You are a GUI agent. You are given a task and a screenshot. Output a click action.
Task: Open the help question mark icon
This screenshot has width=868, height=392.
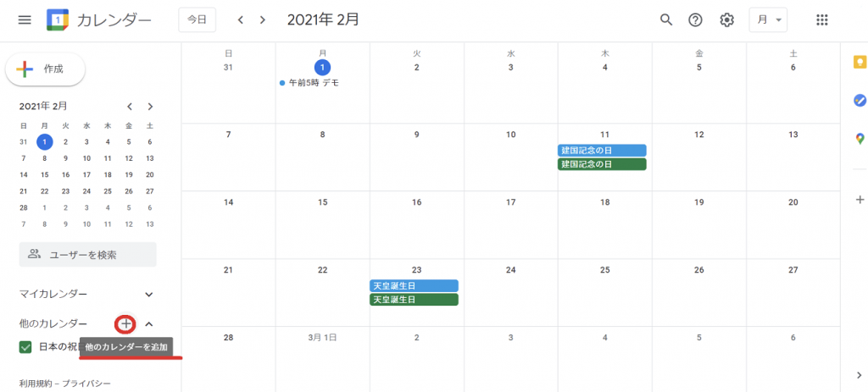point(695,19)
